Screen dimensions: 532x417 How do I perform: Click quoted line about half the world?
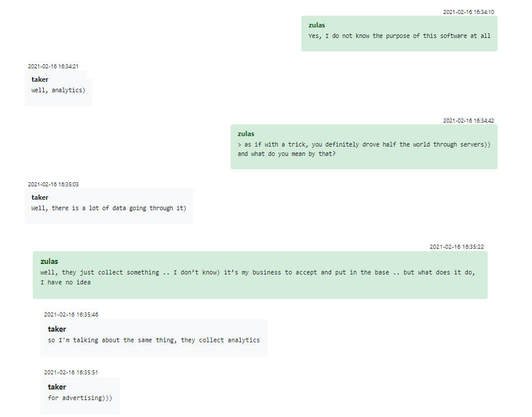(364, 144)
